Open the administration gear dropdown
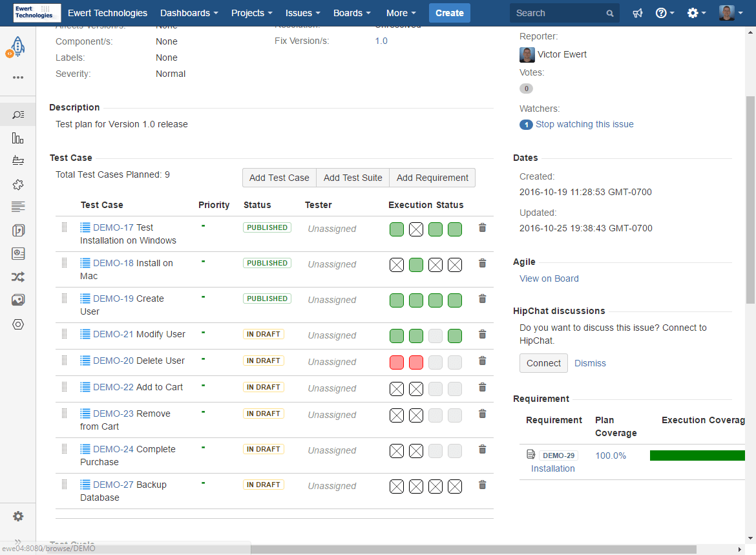This screenshot has width=756, height=555. click(x=696, y=13)
